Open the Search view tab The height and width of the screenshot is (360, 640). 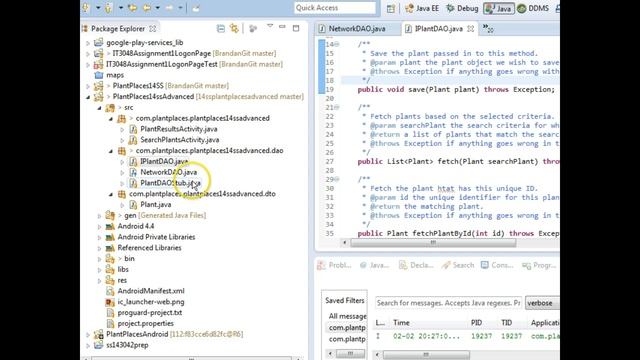[458, 265]
